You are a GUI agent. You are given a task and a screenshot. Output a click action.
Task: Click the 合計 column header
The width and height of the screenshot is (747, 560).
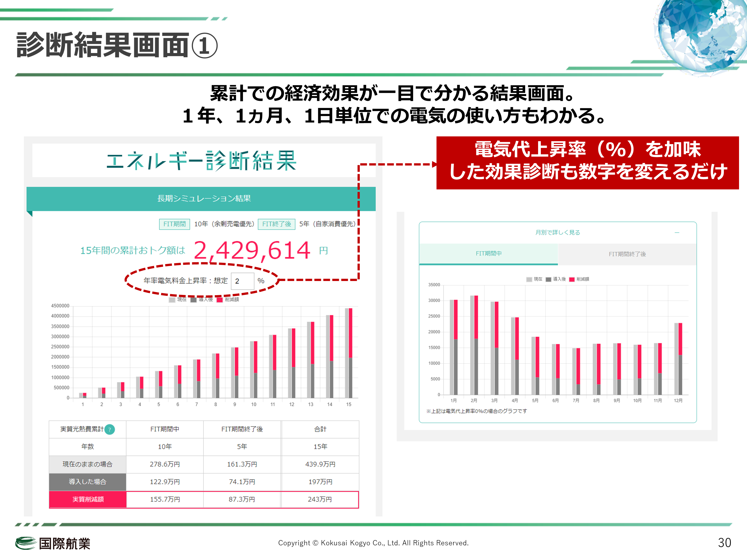(320, 429)
